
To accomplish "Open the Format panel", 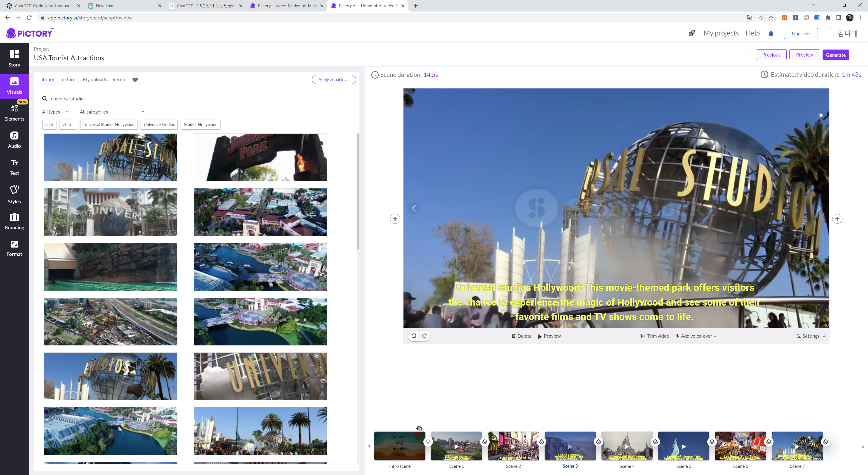I will [14, 248].
